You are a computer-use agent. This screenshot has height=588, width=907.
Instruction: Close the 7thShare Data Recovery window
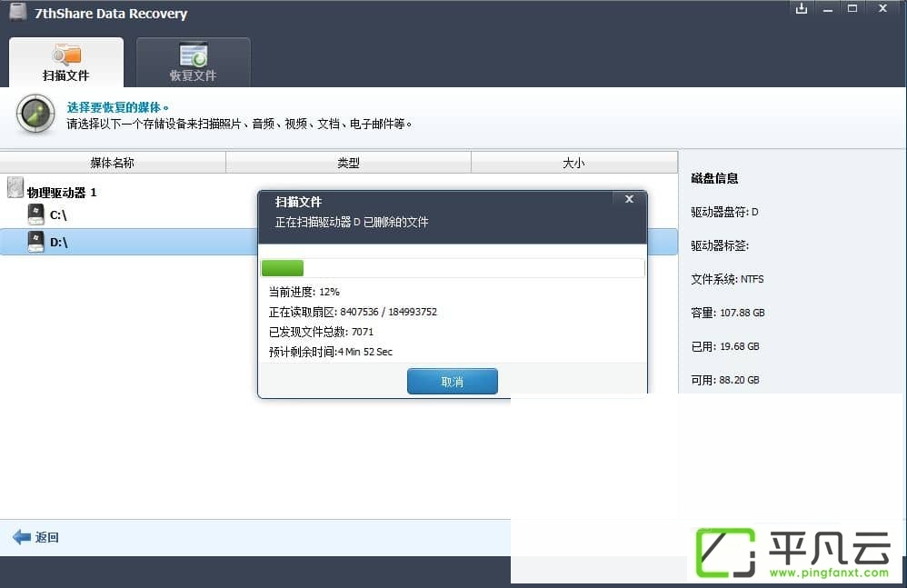[x=882, y=9]
